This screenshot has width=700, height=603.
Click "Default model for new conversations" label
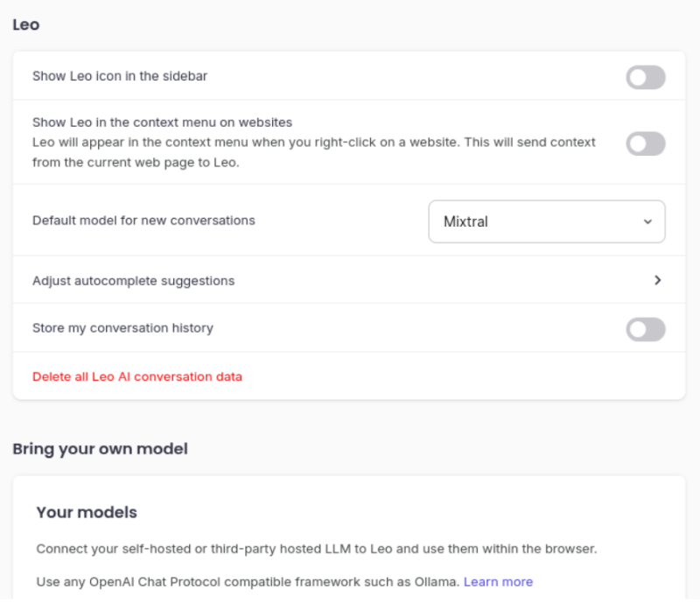tap(143, 221)
